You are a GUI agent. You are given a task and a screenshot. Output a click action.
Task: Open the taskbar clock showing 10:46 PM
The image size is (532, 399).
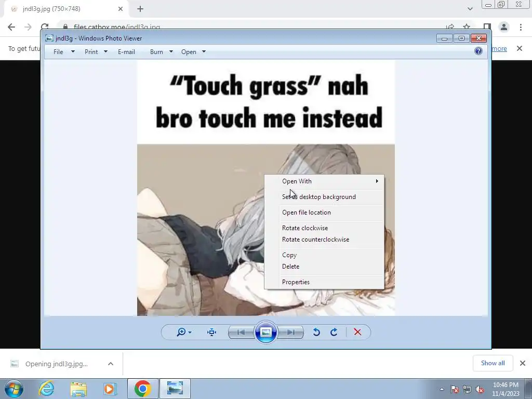[x=506, y=389]
